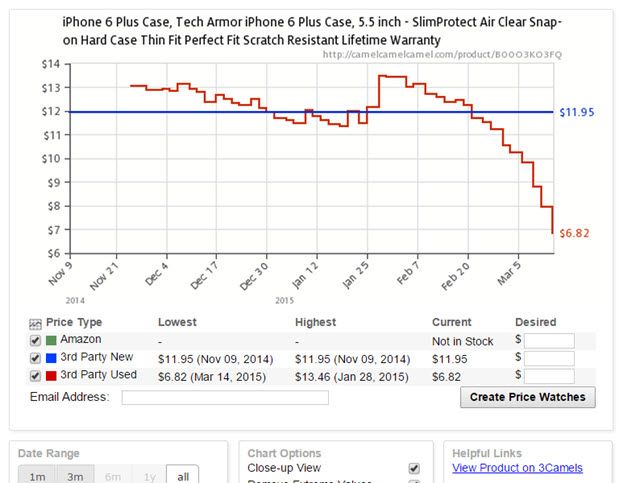Click the blue 3rd Party New swatch
The height and width of the screenshot is (483, 640).
point(51,358)
